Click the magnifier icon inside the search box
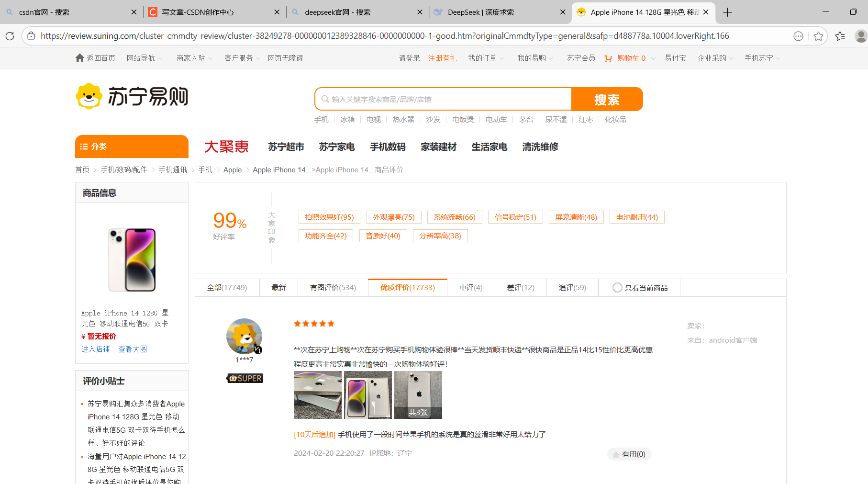Viewport: 868px width, 484px height. pos(325,99)
